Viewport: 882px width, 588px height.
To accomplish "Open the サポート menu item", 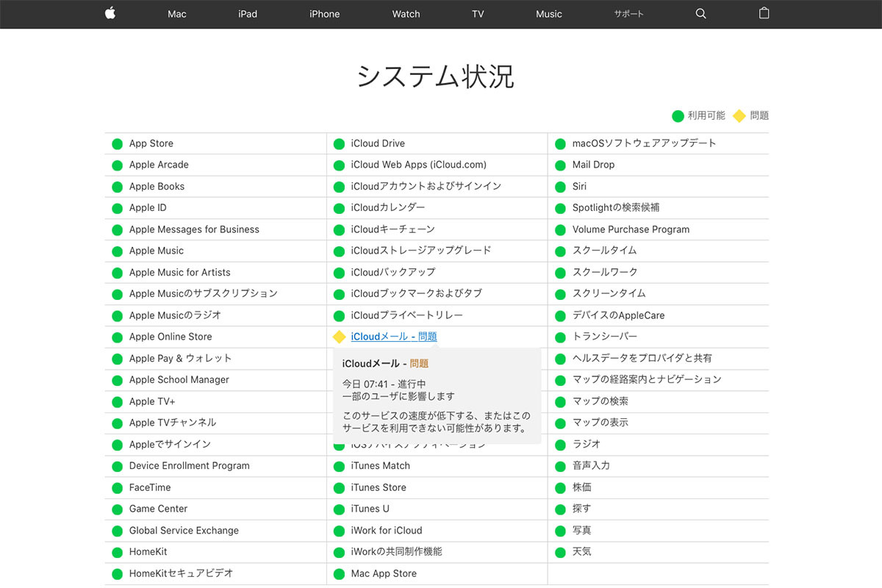I will (629, 14).
